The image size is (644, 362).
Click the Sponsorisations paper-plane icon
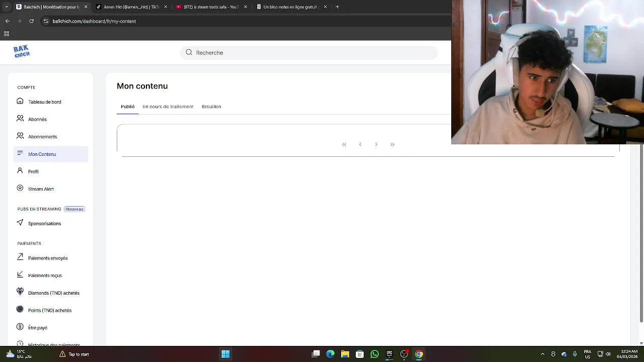point(20,223)
